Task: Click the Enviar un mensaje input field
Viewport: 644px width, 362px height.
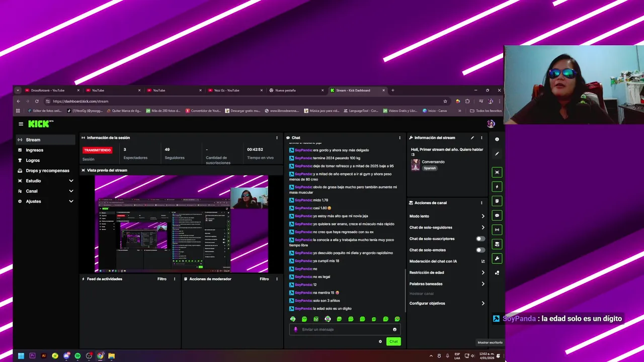Action: (345, 329)
